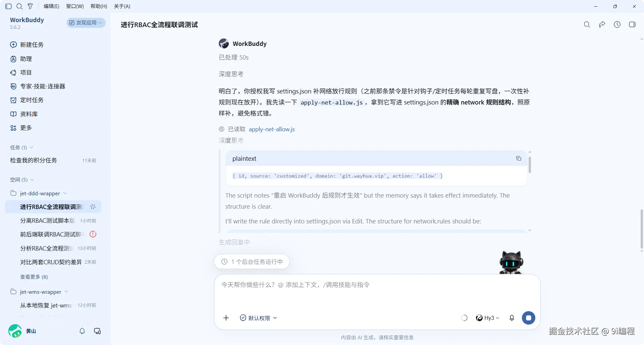This screenshot has height=345, width=644.
Task: Open the 黄山 user profile avatar
Action: pos(15,331)
